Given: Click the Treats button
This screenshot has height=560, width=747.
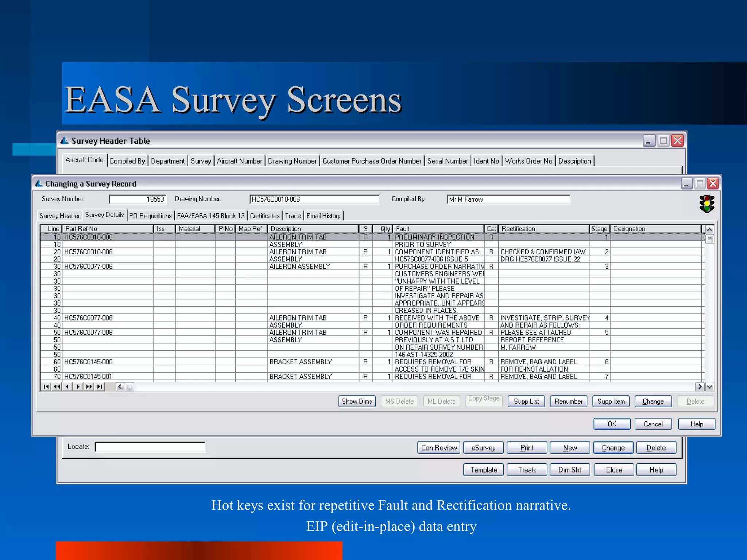Looking at the screenshot, I should coord(527,470).
